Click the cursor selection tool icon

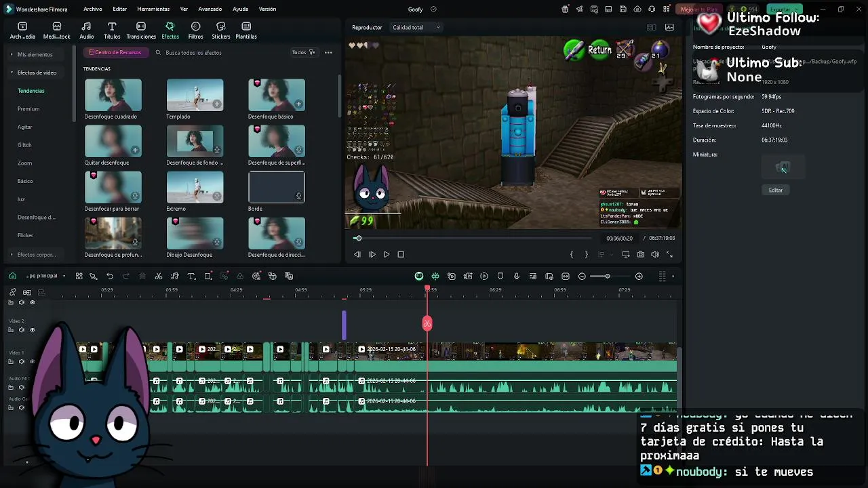94,276
